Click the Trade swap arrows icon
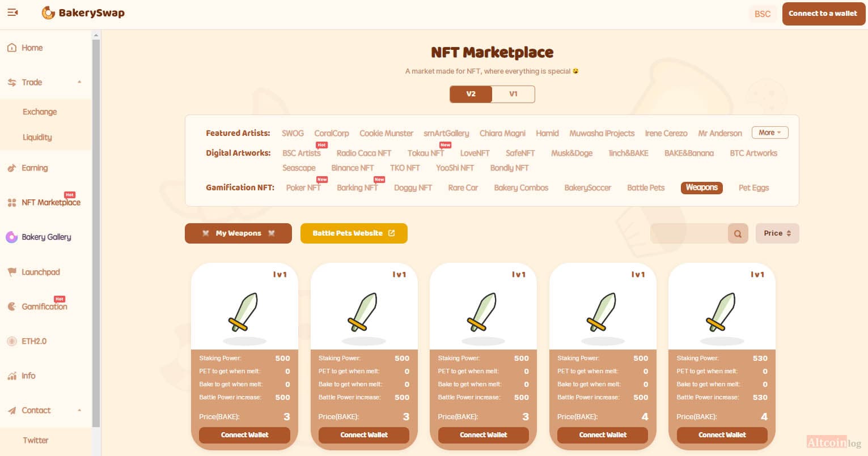868x456 pixels. tap(11, 82)
